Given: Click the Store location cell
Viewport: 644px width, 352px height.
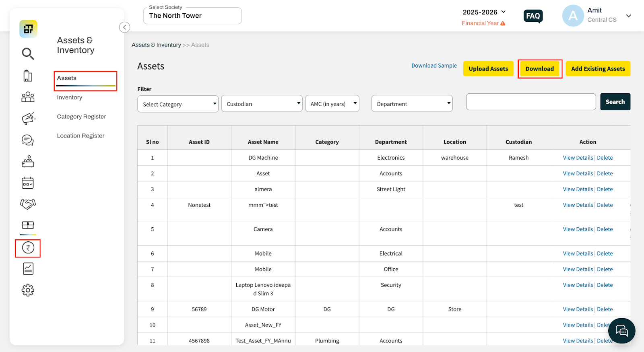Looking at the screenshot, I should [455, 309].
